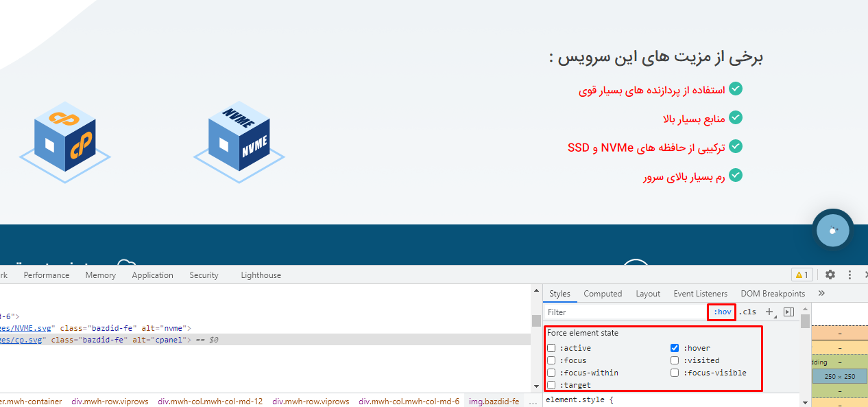Click green checkmark beside 'منابع بسیار بالا'
Screen dimensions: 868x407
[736, 118]
